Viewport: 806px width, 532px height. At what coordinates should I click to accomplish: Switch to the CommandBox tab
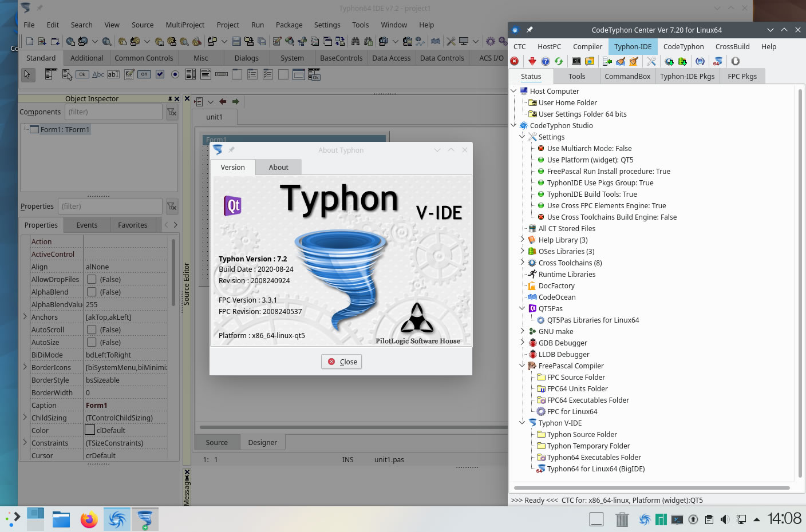point(627,76)
